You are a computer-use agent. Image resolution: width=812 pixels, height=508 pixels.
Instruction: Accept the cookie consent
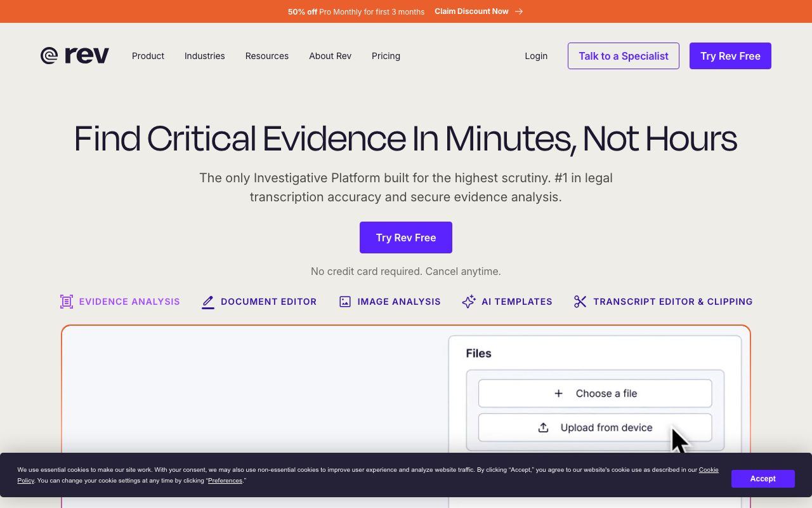[x=763, y=479]
